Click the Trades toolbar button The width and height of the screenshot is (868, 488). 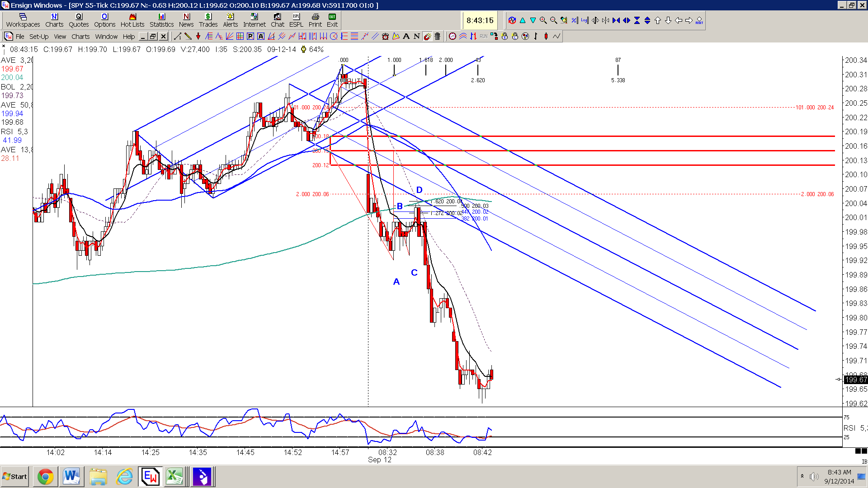point(208,20)
